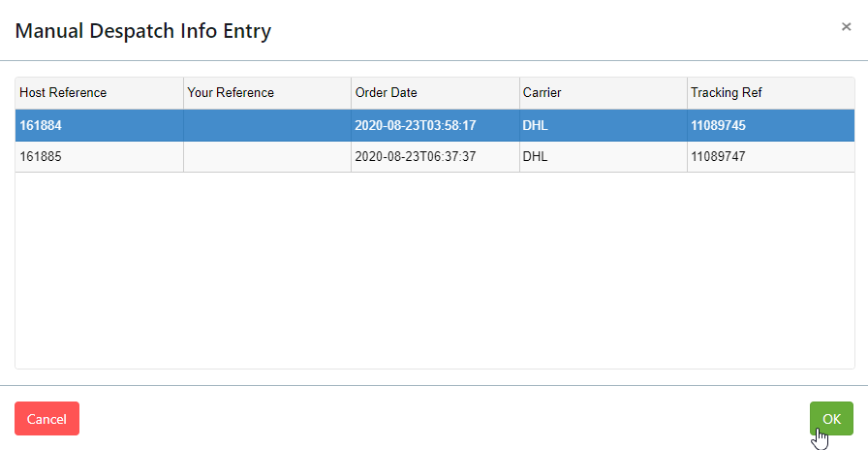Click the DHL carrier cell for order 161884

tap(604, 126)
